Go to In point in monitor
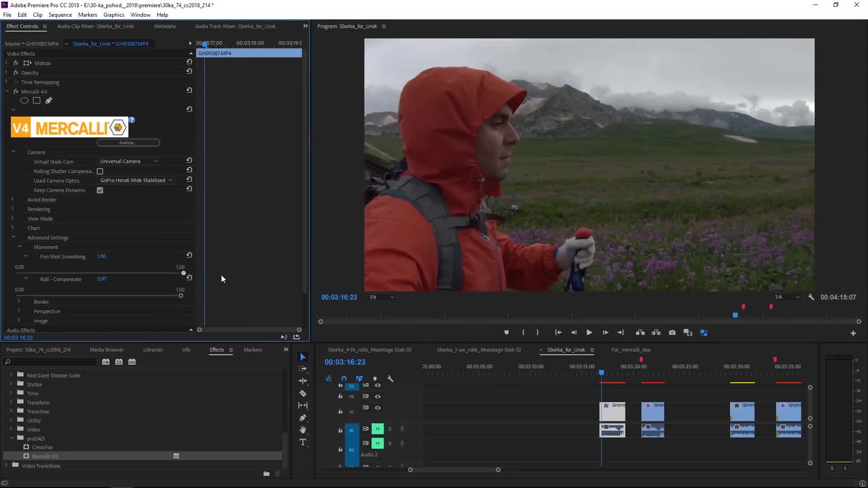Image resolution: width=868 pixels, height=488 pixels. (558, 333)
